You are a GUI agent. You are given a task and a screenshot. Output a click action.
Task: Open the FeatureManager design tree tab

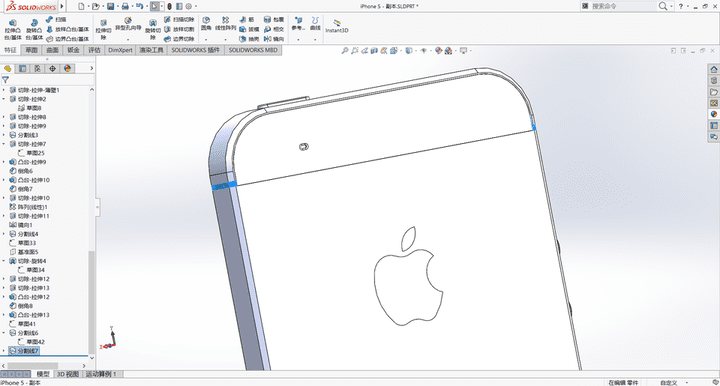pos(7,68)
